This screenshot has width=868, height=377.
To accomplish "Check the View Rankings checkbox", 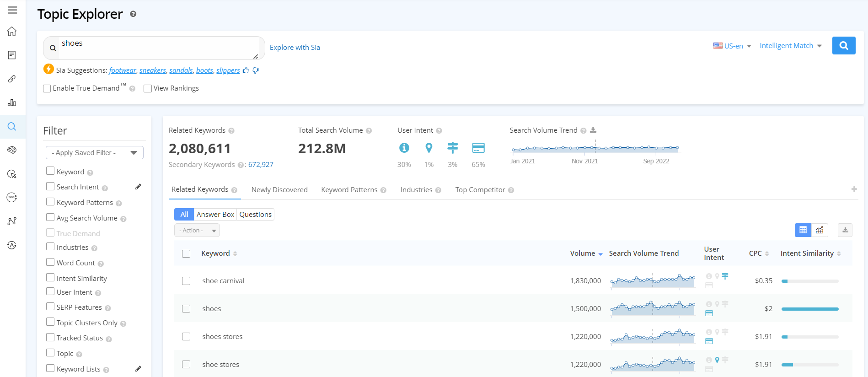I will (148, 89).
